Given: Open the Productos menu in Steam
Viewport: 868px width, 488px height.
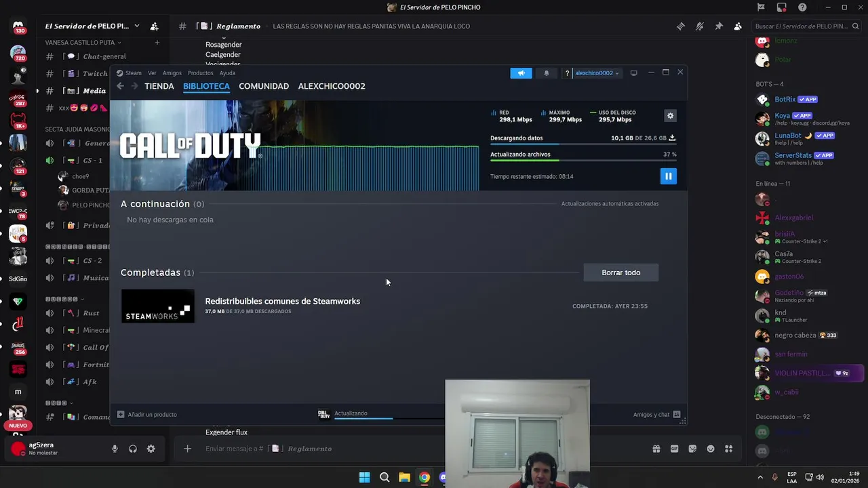Looking at the screenshot, I should coord(201,73).
